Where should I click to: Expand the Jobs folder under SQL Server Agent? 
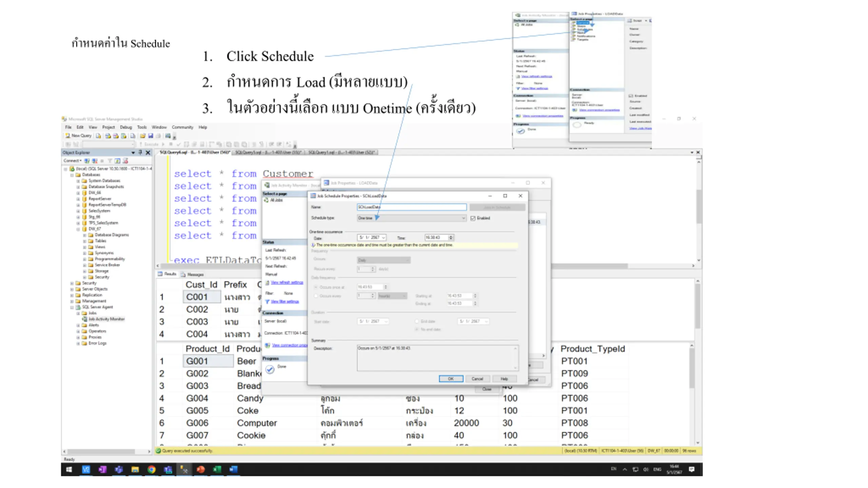coord(78,313)
